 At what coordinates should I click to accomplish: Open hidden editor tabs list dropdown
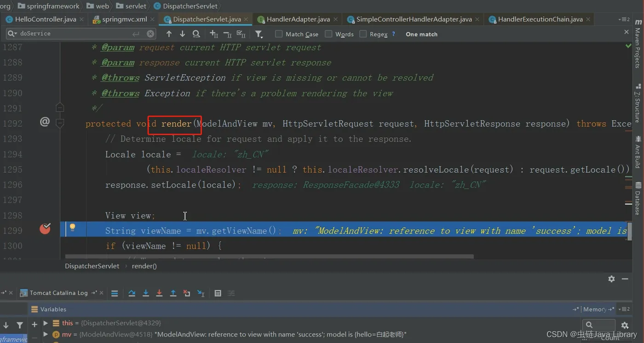pos(624,19)
